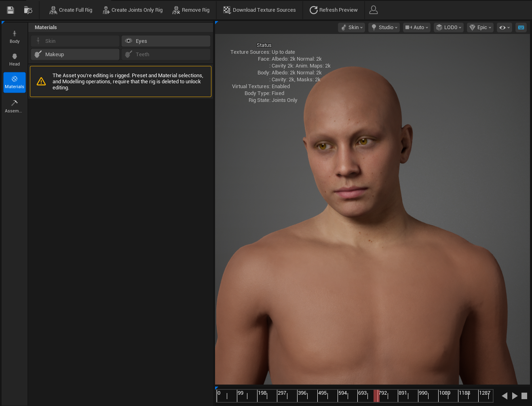Open the browse to asset folder icon
The height and width of the screenshot is (406, 532).
pos(28,10)
